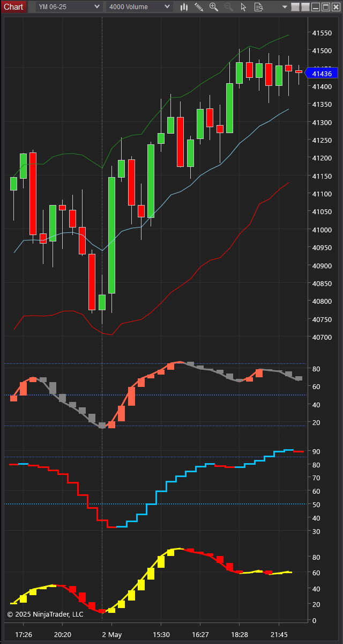Image resolution: width=343 pixels, height=644 pixels.
Task: Click the 41500 price axis label
Action: click(x=322, y=50)
